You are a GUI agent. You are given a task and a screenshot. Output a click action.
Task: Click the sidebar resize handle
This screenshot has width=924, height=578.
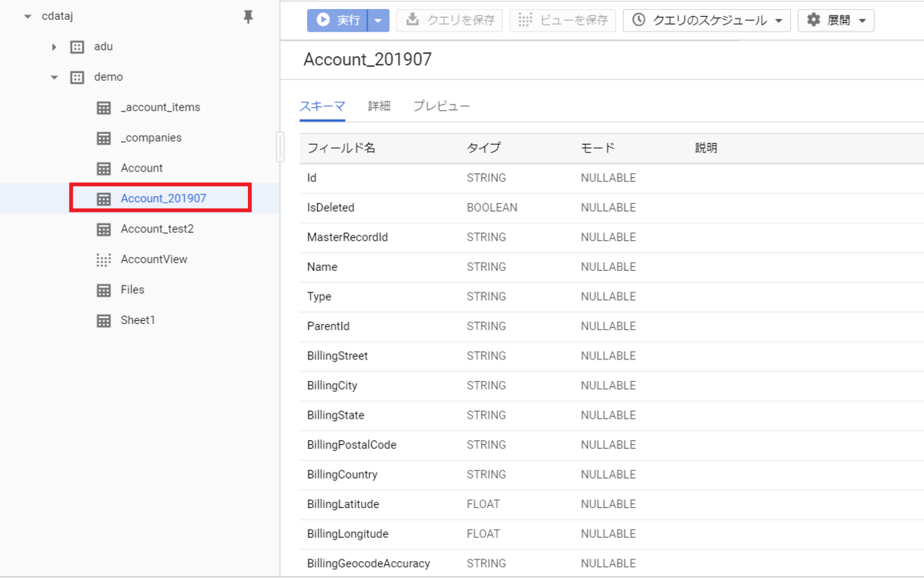[280, 147]
